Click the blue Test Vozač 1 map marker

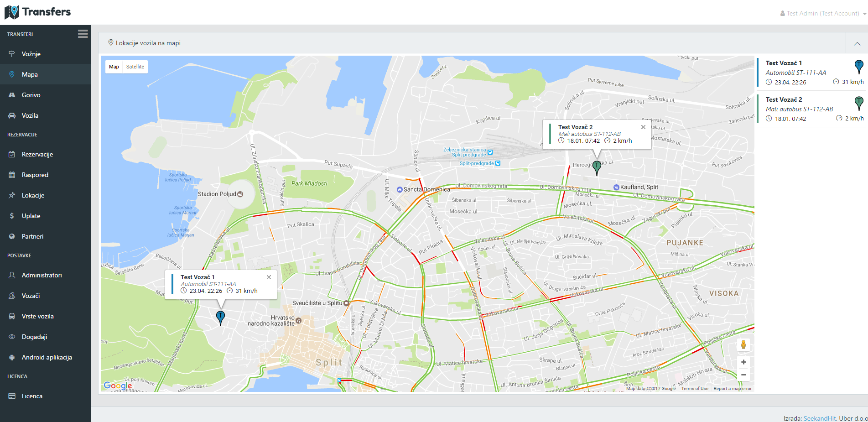[220, 317]
